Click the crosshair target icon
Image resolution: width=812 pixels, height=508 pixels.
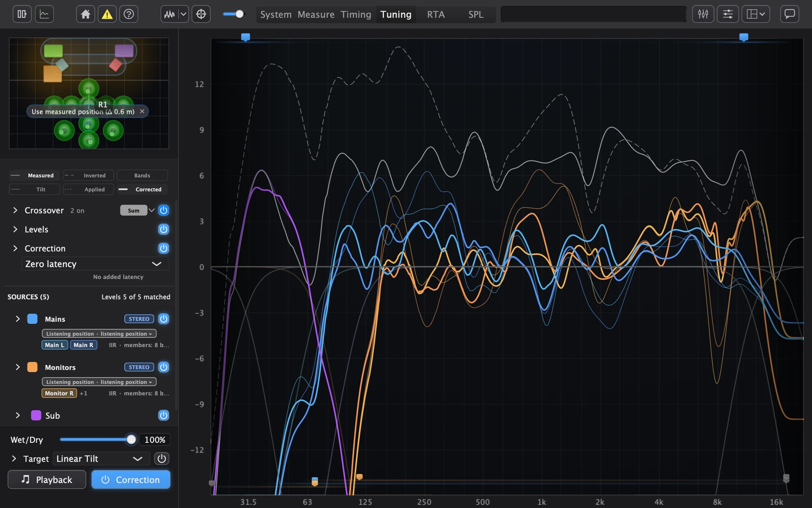(x=201, y=14)
